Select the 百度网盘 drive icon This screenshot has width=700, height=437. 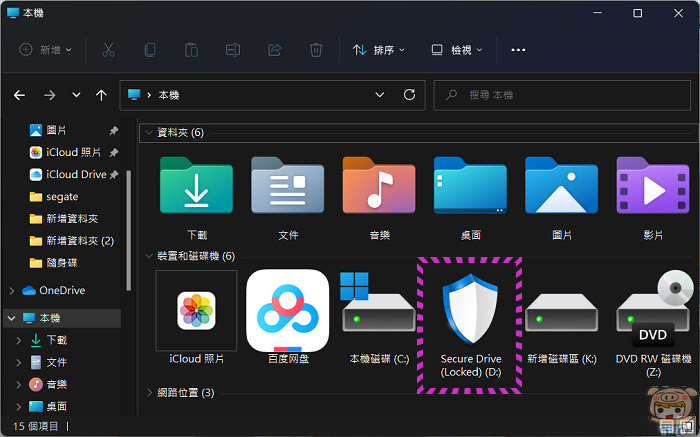[288, 311]
